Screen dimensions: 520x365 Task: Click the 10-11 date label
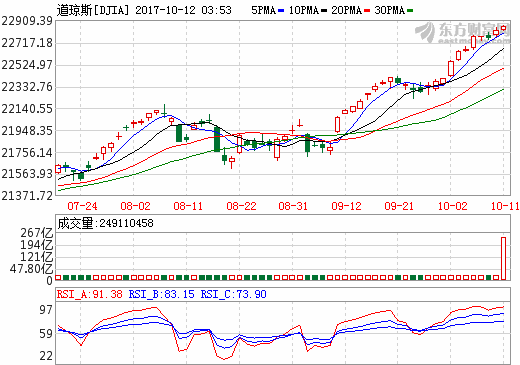tap(505, 206)
